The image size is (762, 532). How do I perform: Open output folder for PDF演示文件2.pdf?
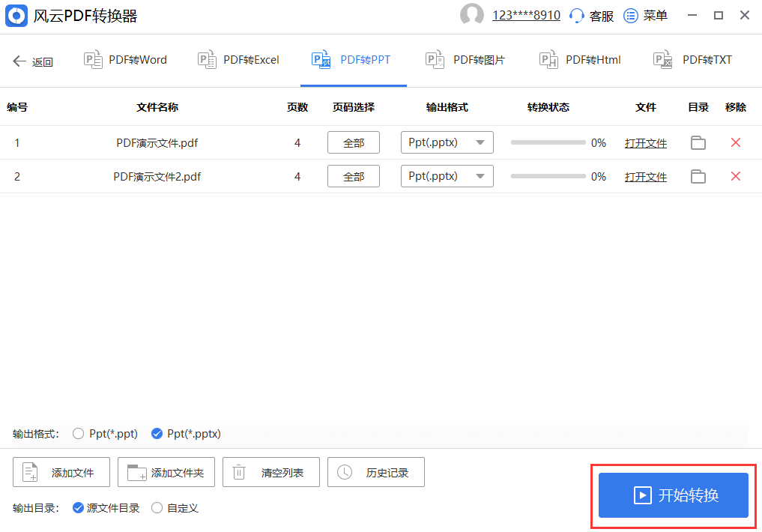point(698,176)
